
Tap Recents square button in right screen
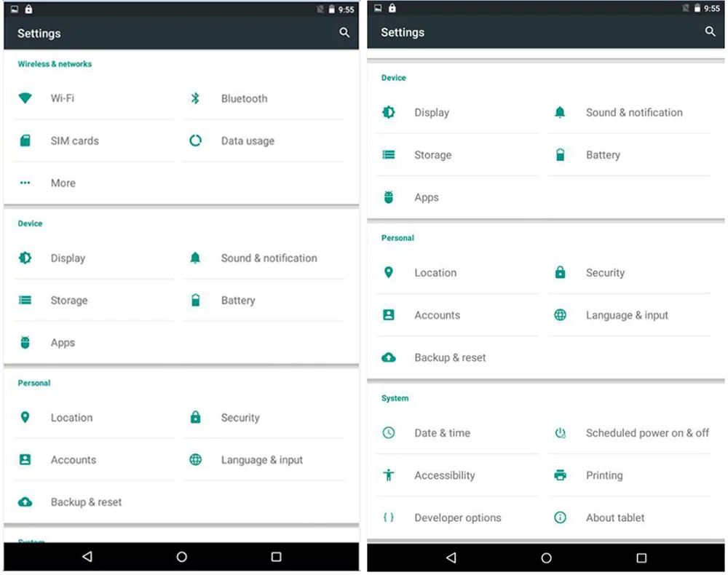pyautogui.click(x=641, y=558)
